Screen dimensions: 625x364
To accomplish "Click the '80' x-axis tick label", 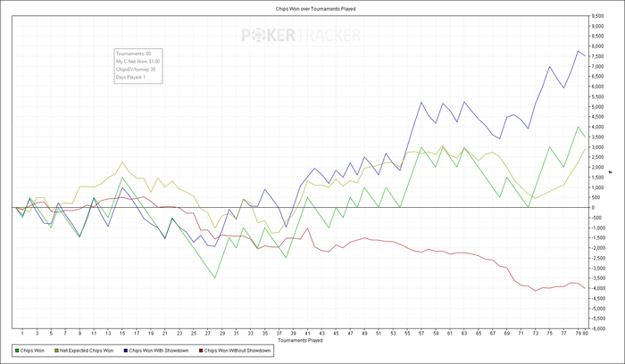I will tap(586, 334).
